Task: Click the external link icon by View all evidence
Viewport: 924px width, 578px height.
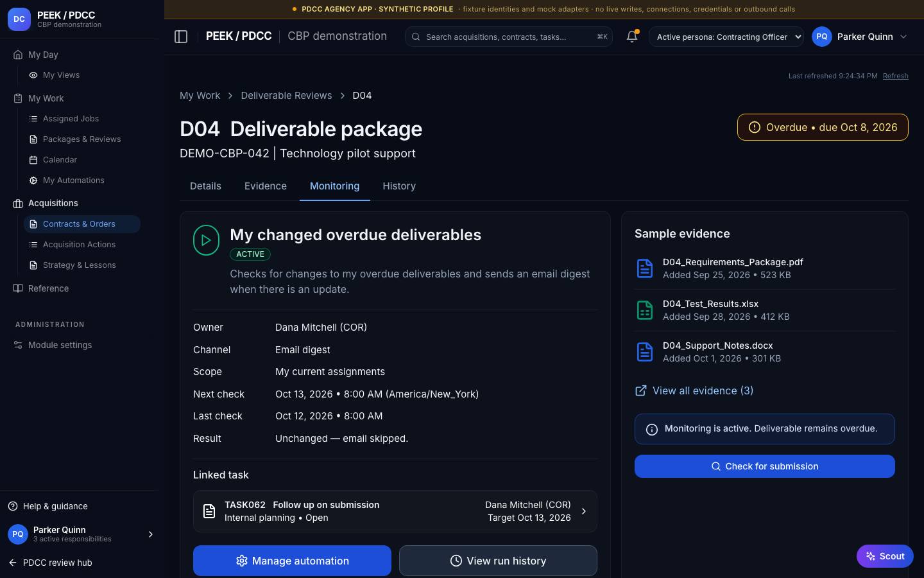Action: tap(640, 390)
